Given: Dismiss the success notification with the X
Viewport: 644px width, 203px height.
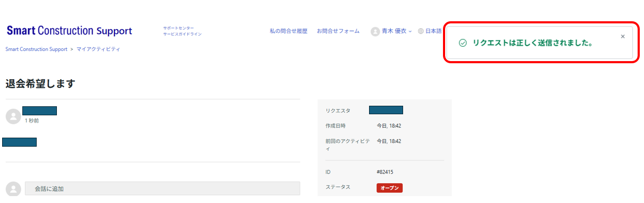Looking at the screenshot, I should coord(623,36).
